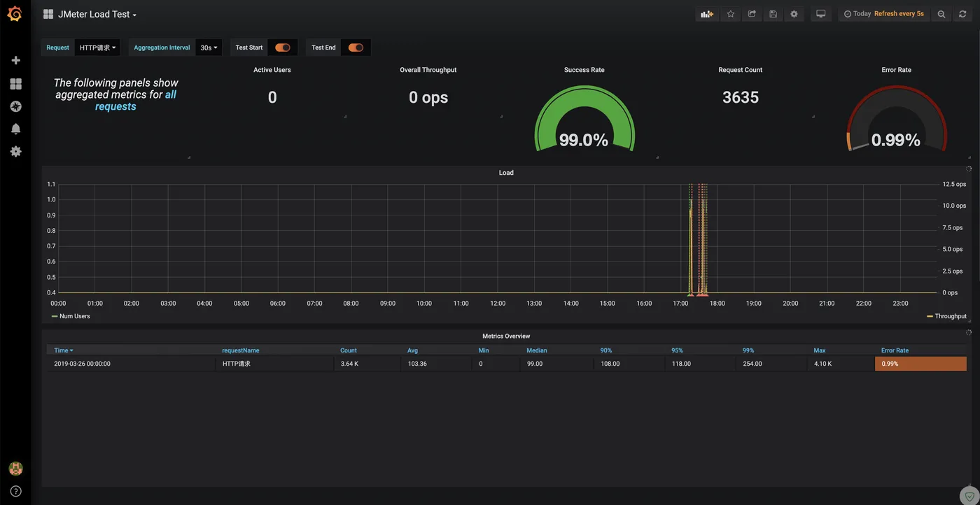Click the Error Rate panel title
The width and height of the screenshot is (980, 505).
pos(897,70)
